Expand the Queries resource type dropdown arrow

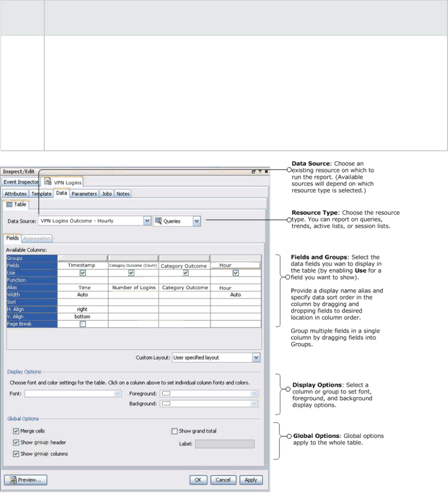click(x=197, y=221)
